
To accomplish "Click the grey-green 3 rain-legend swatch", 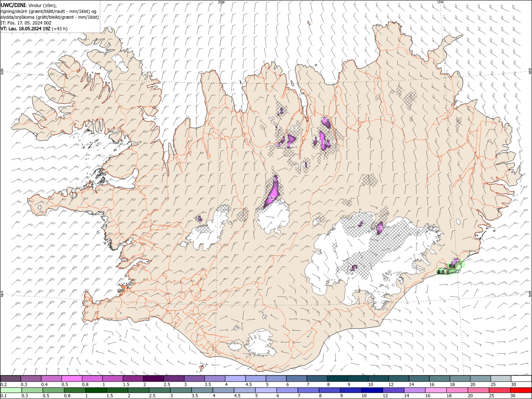I will [181, 390].
